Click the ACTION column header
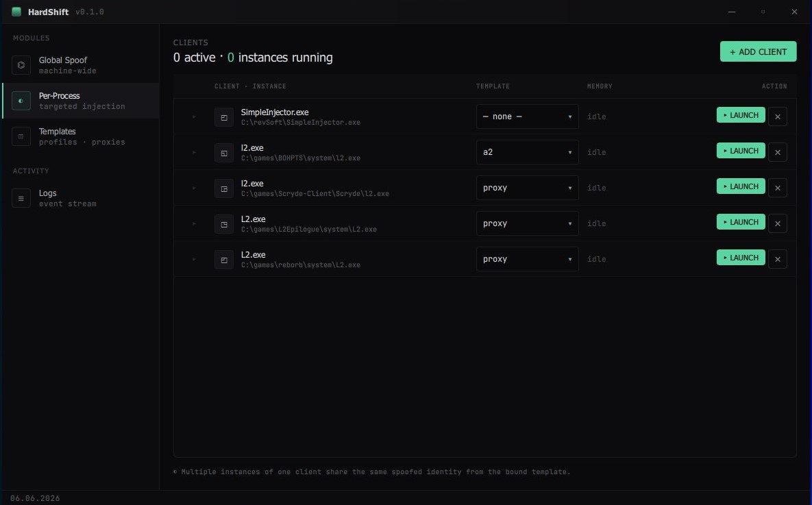The image size is (812, 505). (774, 86)
